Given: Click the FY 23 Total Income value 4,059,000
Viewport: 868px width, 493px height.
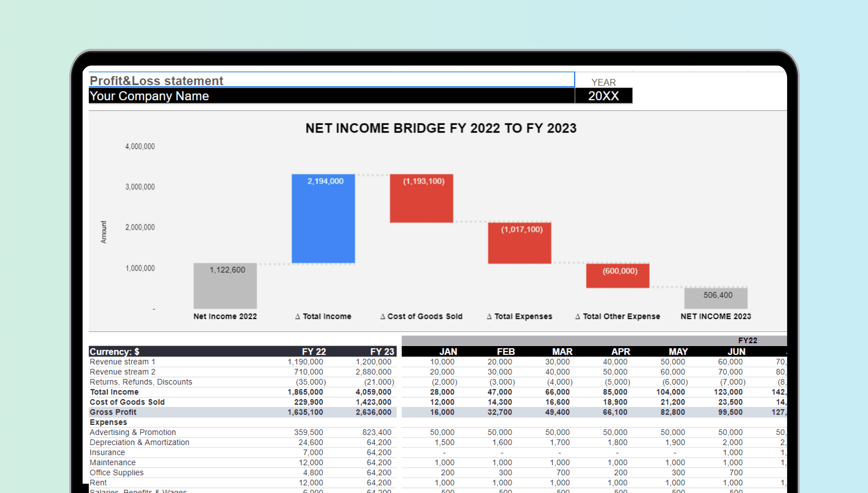Looking at the screenshot, I should click(373, 392).
